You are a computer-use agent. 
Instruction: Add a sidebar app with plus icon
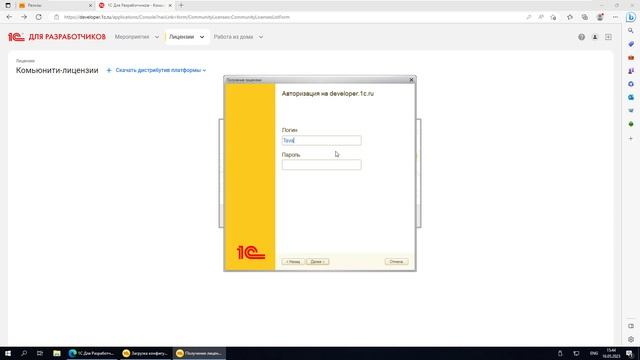click(631, 138)
